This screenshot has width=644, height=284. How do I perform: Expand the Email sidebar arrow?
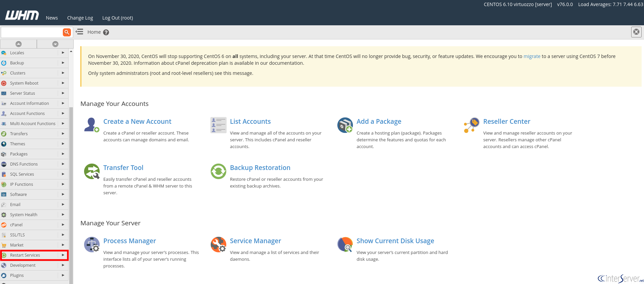(63, 204)
